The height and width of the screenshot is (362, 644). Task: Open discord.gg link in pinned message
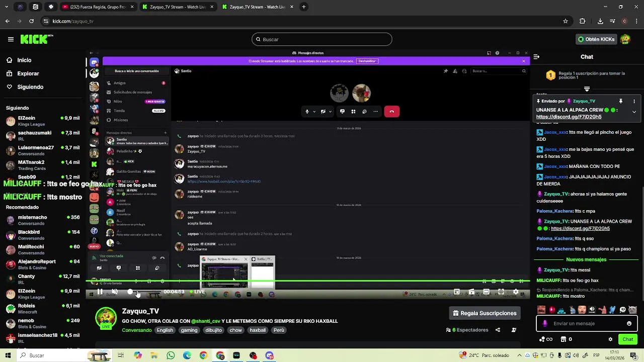[x=569, y=117]
